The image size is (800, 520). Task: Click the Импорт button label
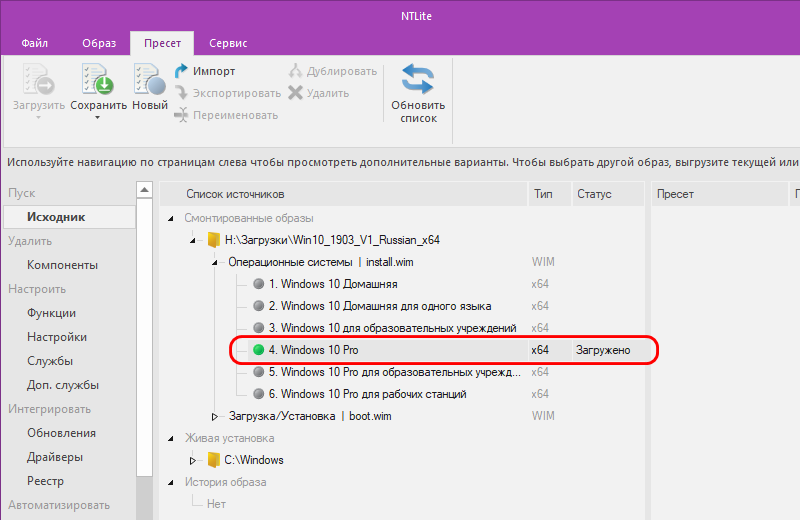pos(214,71)
